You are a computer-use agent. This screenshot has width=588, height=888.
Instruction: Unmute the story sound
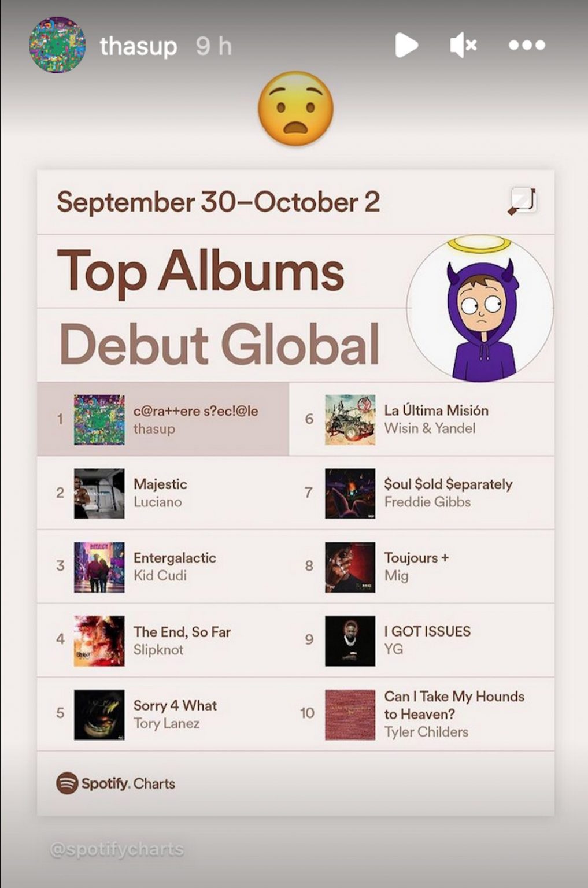click(463, 45)
